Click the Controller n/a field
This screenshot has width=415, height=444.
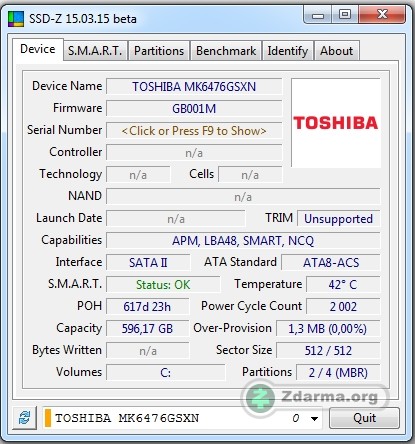coord(194,153)
